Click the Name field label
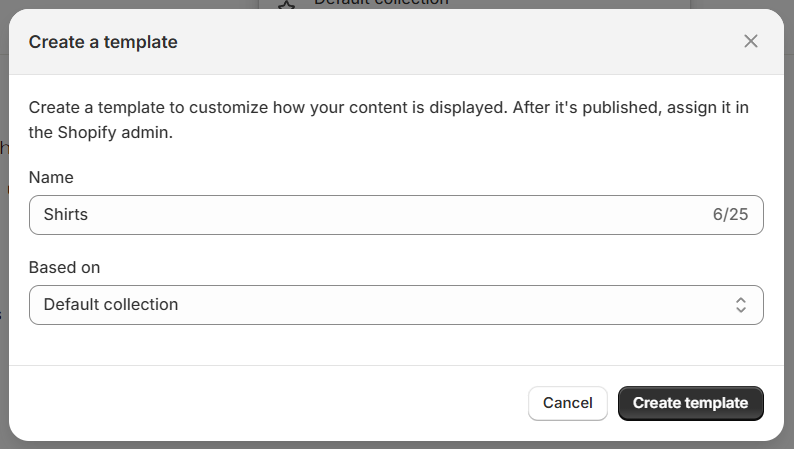 pyautogui.click(x=51, y=177)
